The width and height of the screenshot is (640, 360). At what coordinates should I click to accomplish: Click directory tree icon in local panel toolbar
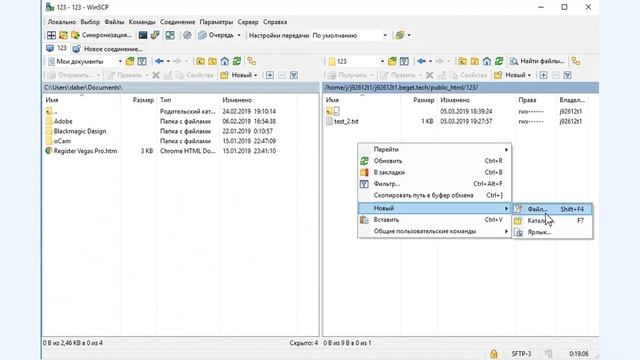(252, 62)
